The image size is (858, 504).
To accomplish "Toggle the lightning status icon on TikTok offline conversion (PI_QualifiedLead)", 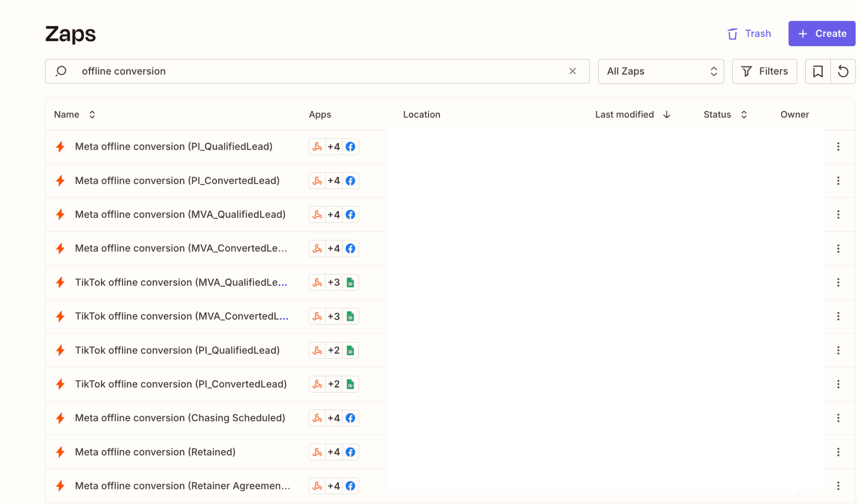I will click(x=60, y=350).
